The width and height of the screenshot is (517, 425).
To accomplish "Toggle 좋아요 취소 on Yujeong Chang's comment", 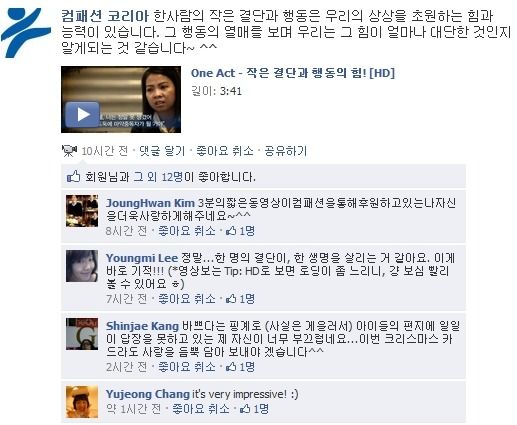I will 201,409.
